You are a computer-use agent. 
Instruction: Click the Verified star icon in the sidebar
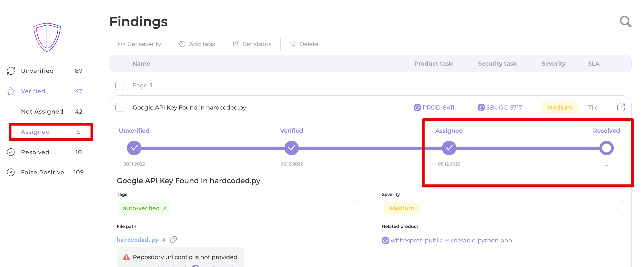tap(11, 91)
